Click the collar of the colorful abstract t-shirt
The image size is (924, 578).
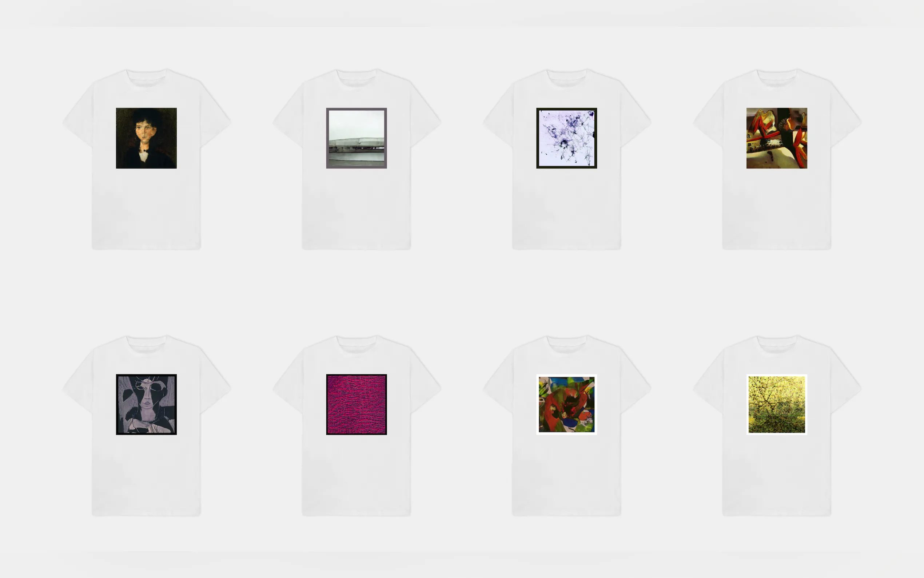point(566,344)
